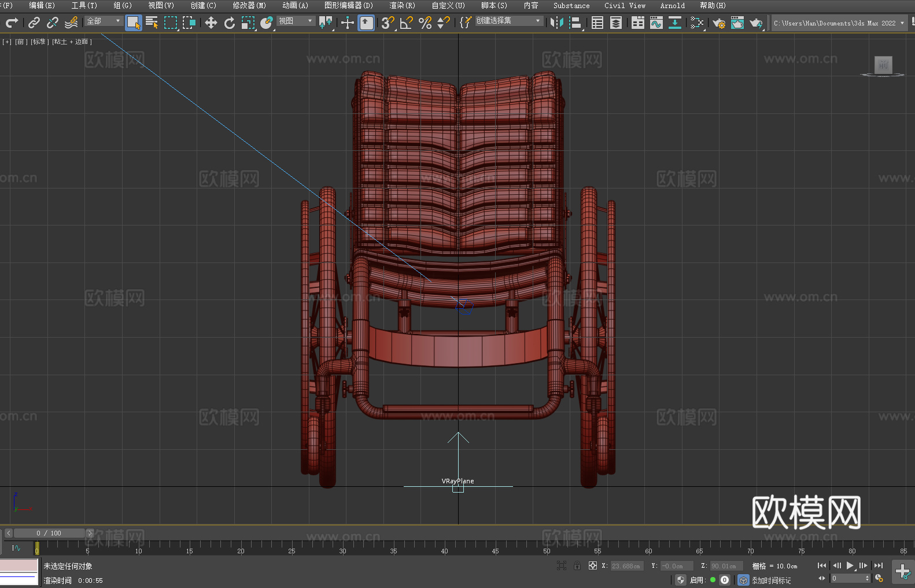This screenshot has width=915, height=588.
Task: Toggle the Ribbon display icon
Action: coord(638,23)
